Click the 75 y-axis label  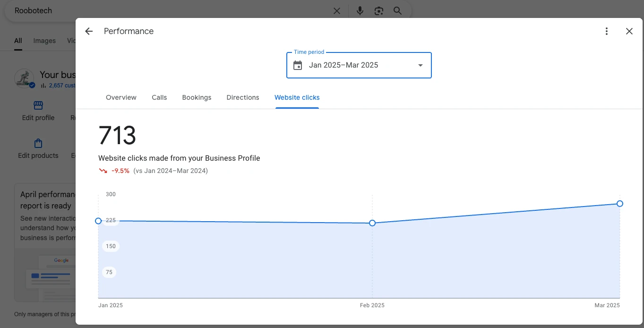[x=109, y=272]
